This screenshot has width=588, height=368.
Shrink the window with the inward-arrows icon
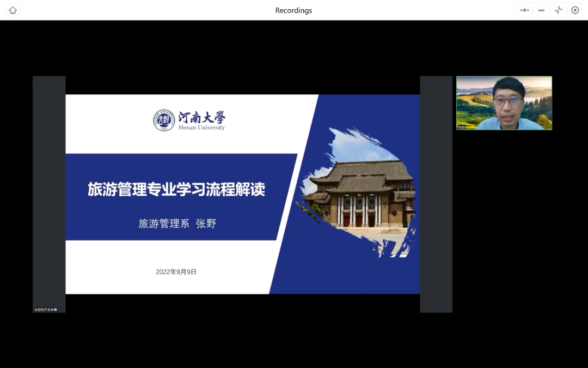(x=558, y=10)
